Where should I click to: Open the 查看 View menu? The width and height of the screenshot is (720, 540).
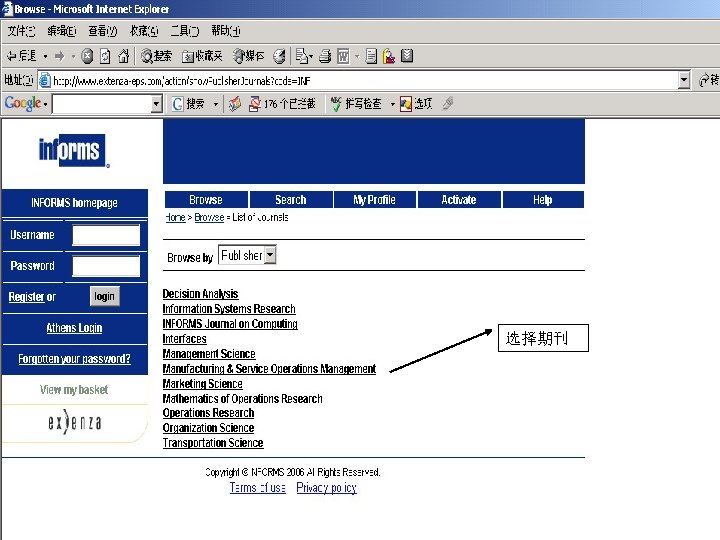coord(102,31)
